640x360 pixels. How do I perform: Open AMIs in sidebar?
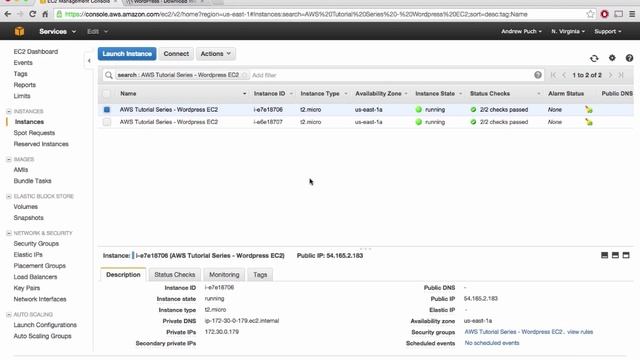click(20, 170)
